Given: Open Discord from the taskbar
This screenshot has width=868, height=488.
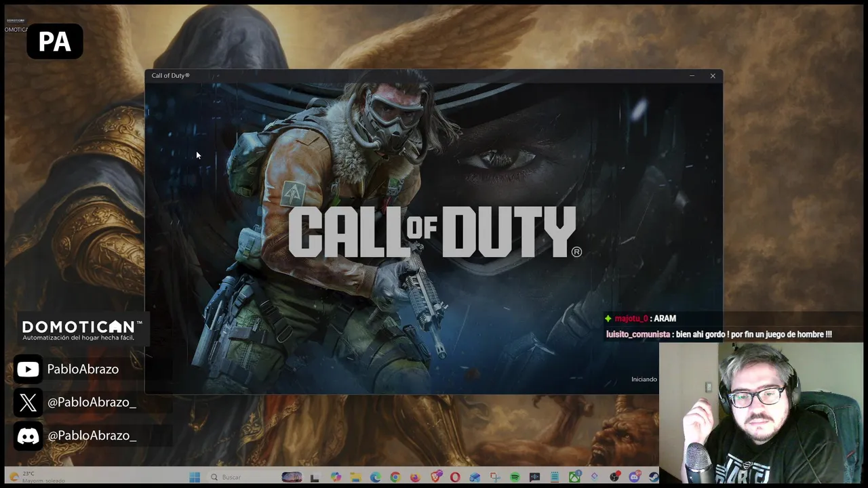Looking at the screenshot, I should 635,477.
